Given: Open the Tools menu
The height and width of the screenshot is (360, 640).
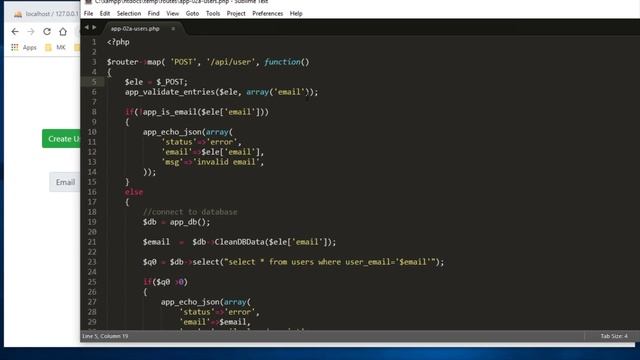Looking at the screenshot, I should click(x=213, y=13).
